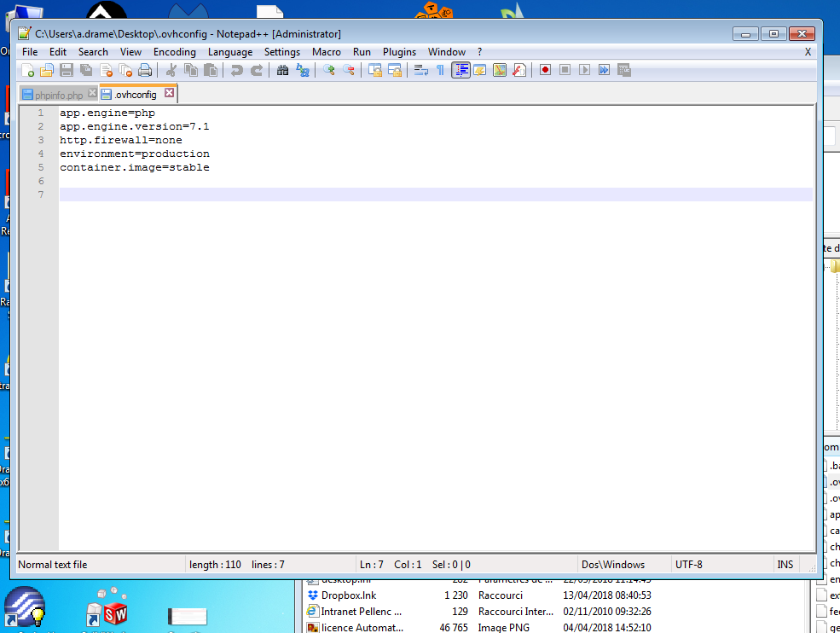Click the Zoom In magnifier icon

point(328,70)
